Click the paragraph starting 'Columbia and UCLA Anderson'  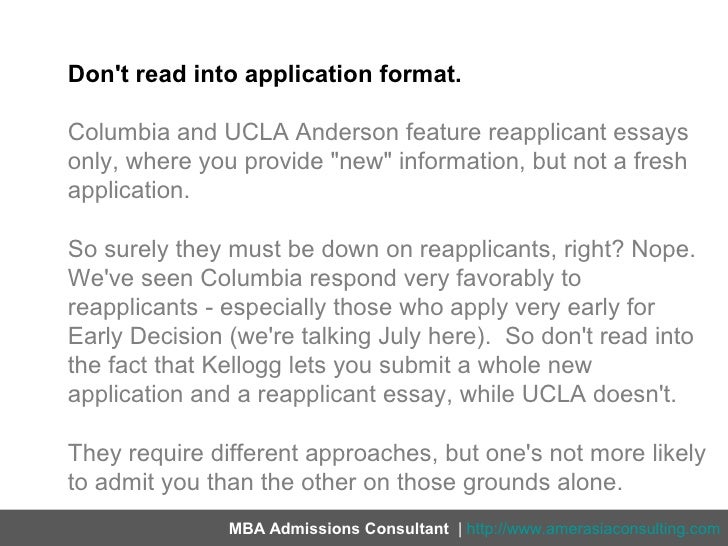tap(378, 161)
